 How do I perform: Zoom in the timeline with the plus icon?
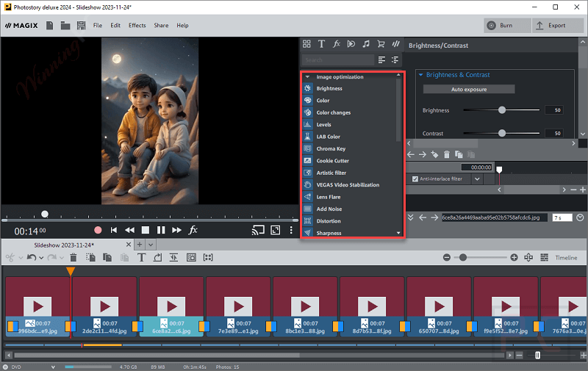[x=514, y=257]
